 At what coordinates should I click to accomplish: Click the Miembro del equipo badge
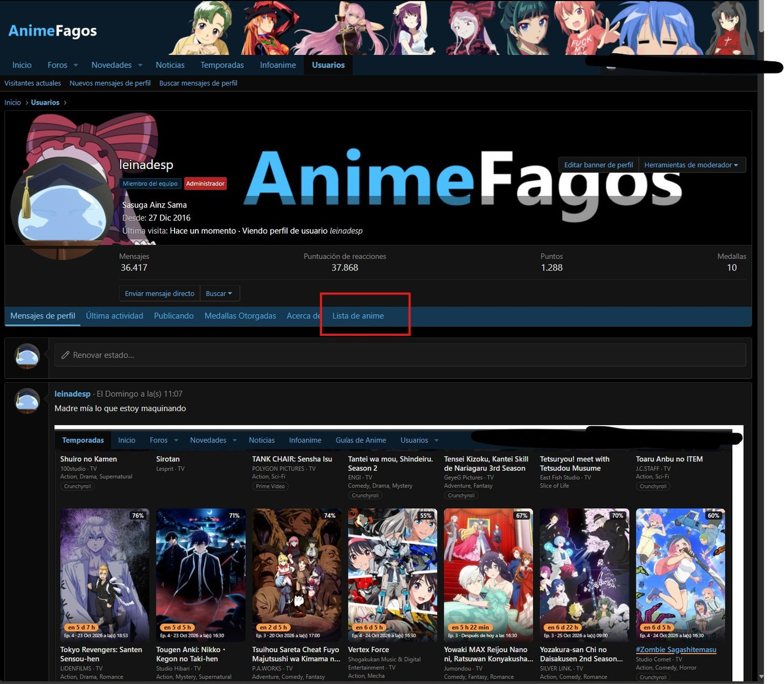click(x=150, y=184)
